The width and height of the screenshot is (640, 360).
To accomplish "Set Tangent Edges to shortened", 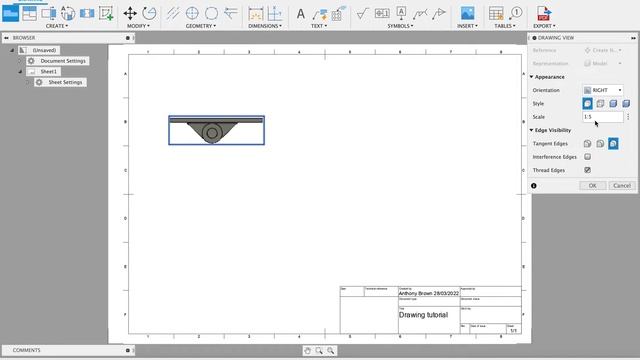I will click(x=600, y=144).
